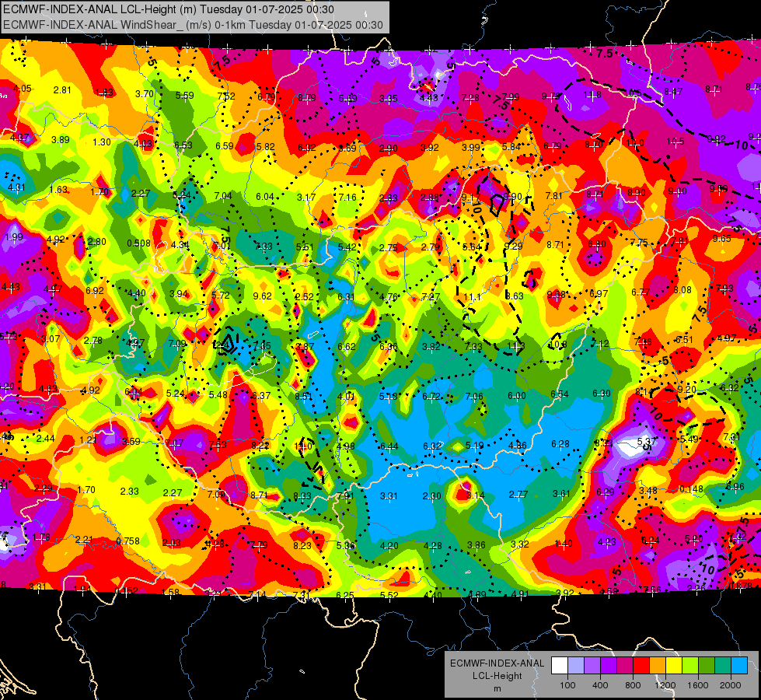Click the lime-green legend swatch
761x700 pixels.
[690, 666]
